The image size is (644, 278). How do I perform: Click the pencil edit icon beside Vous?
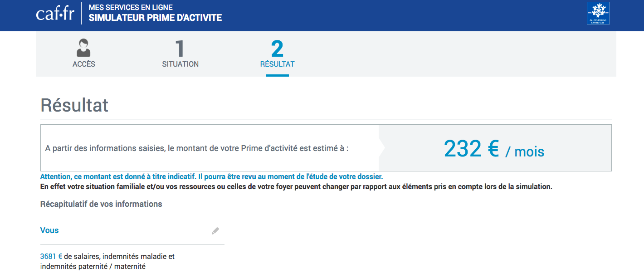(215, 231)
